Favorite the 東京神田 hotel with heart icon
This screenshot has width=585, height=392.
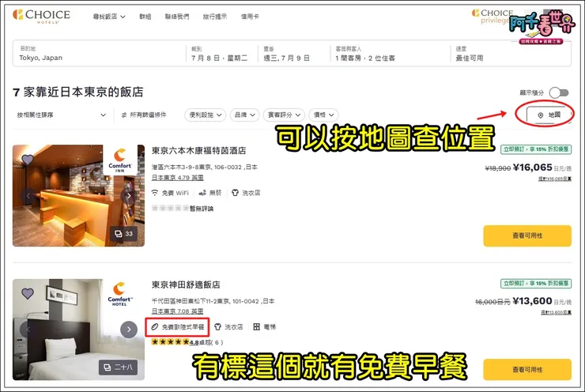click(28, 293)
